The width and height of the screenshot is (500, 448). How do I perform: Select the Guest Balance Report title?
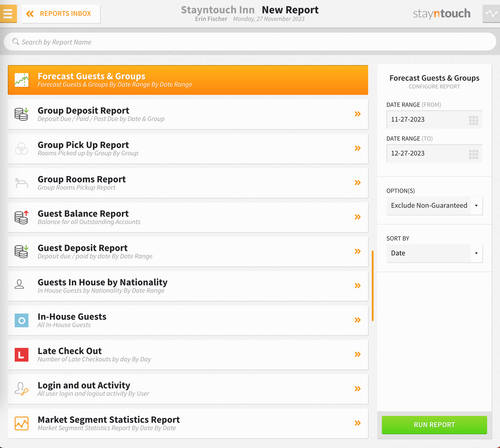tap(83, 213)
